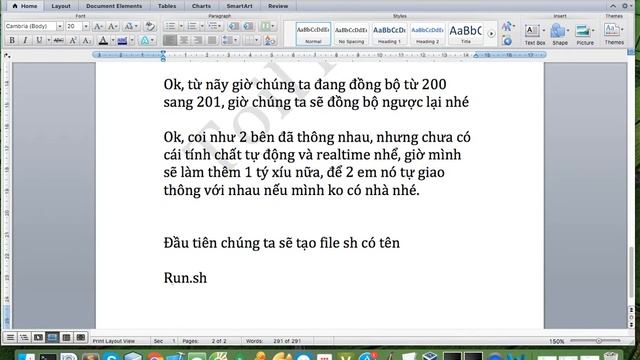Expand the numbering style dropdown arrow
This screenshot has height=360, width=640.
coord(202,26)
